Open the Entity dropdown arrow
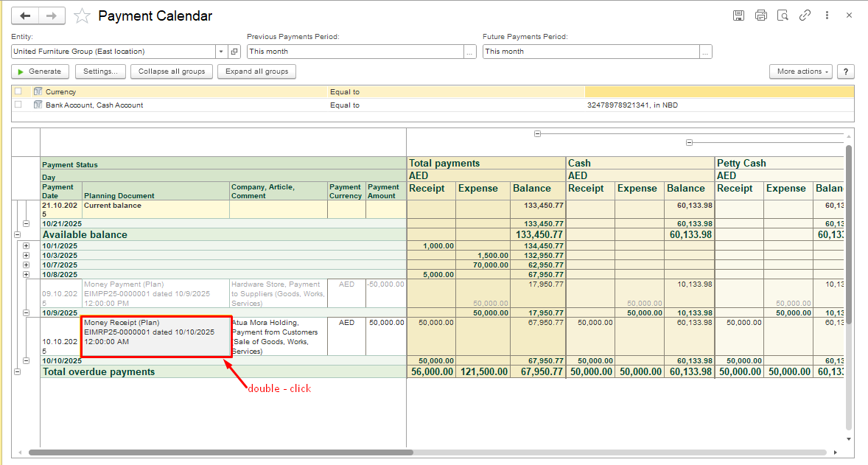The image size is (868, 465). [x=221, y=52]
